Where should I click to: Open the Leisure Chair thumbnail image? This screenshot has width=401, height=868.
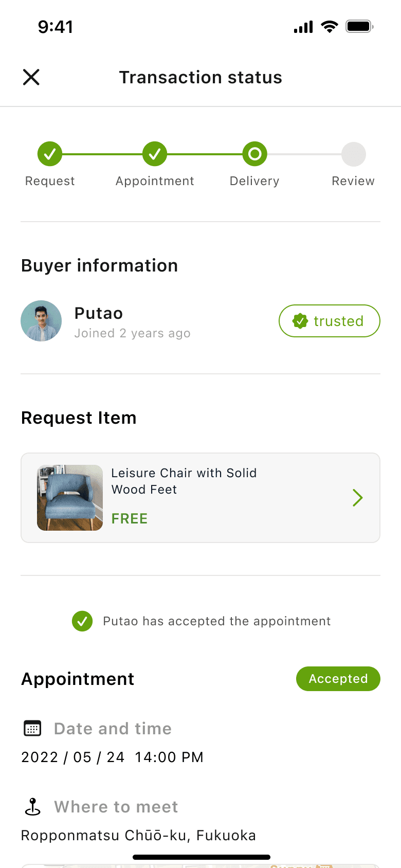pos(70,498)
